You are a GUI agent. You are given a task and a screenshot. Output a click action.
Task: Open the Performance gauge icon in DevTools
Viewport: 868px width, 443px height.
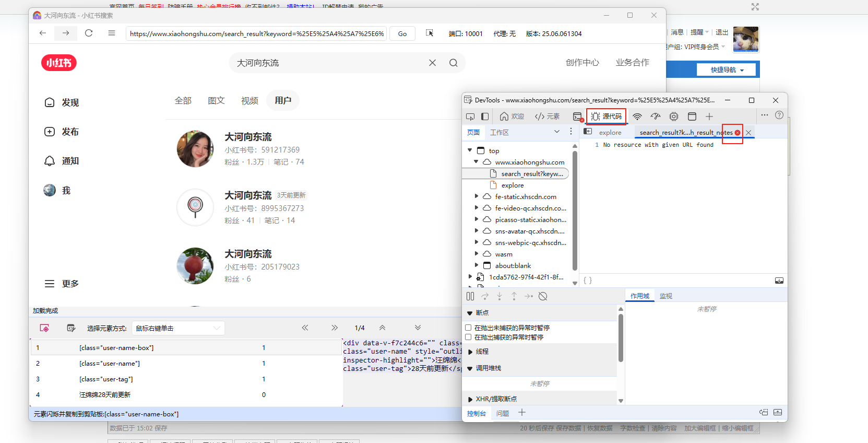coord(656,116)
